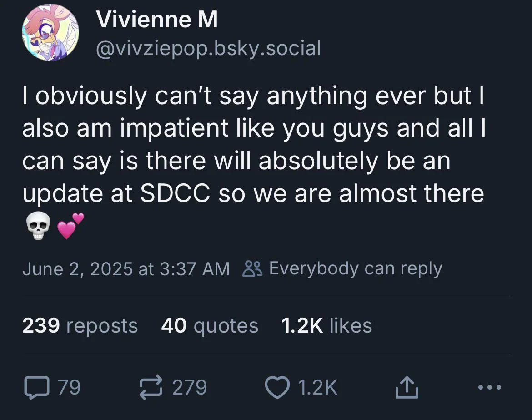The width and height of the screenshot is (532, 420).
Task: Click the 279 repost count number
Action: [x=190, y=387]
